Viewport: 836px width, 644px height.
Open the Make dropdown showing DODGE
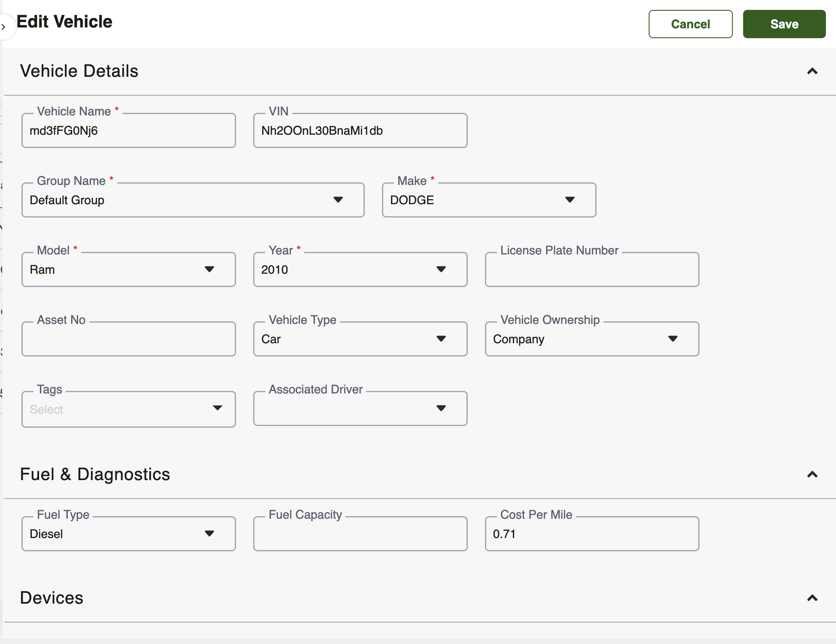click(x=488, y=200)
